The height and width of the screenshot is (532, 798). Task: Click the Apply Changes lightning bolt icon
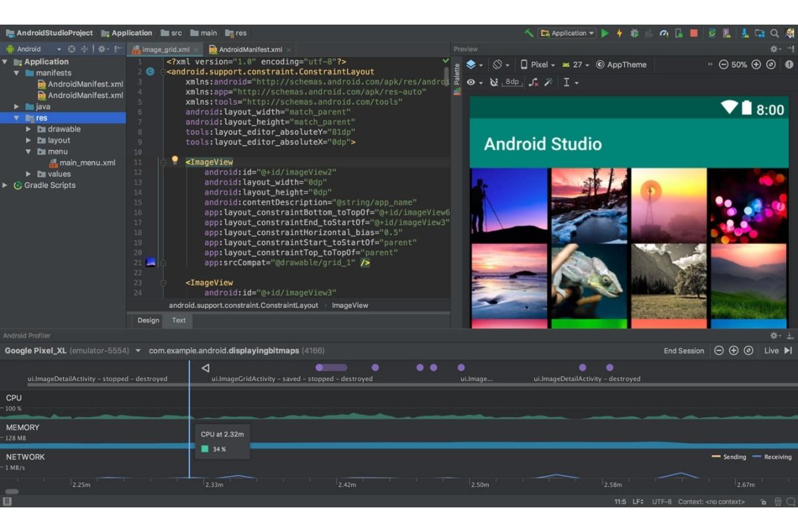tap(619, 33)
